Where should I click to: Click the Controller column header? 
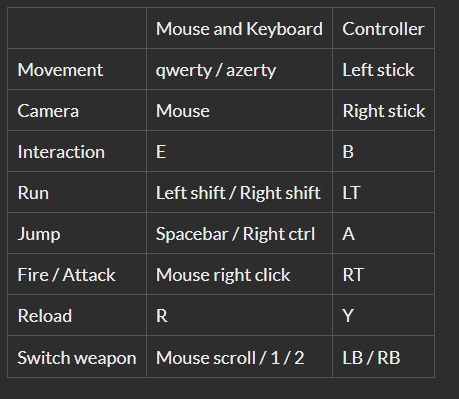pyautogui.click(x=383, y=29)
